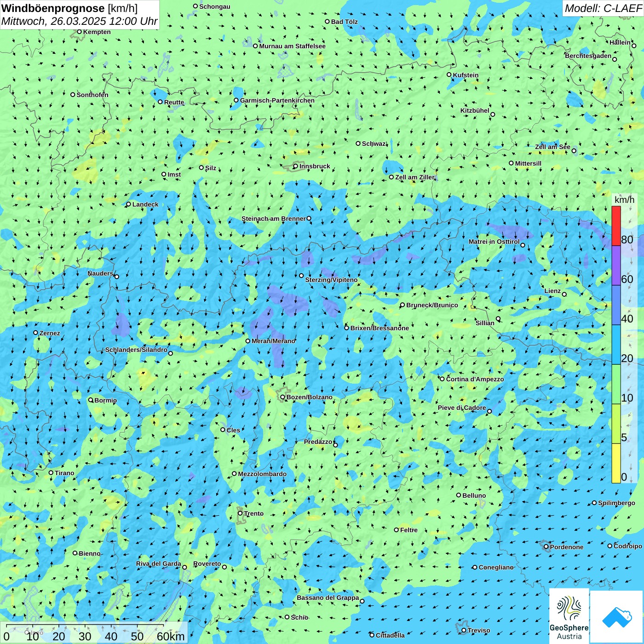Click the '60km' scale bar label
Image resolution: width=644 pixels, height=644 pixels.
[x=171, y=636]
